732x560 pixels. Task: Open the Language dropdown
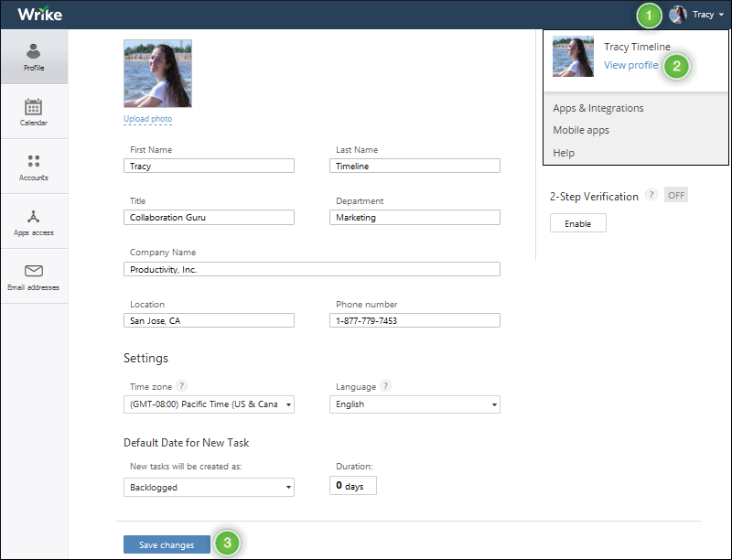tap(414, 404)
